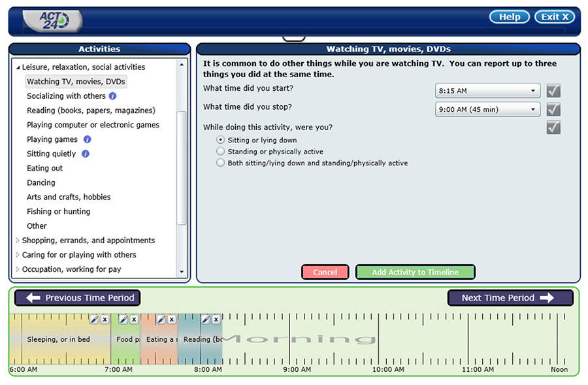Select Sitting or lying down option

point(220,140)
